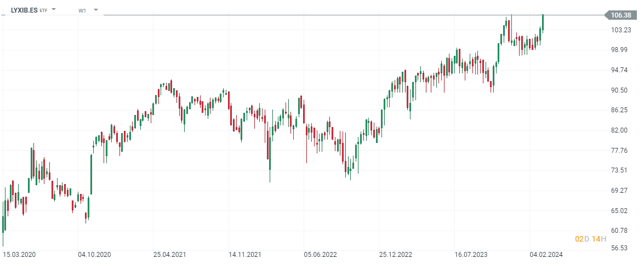
Task: Click the ETF instrument type tag
Action: (43, 10)
